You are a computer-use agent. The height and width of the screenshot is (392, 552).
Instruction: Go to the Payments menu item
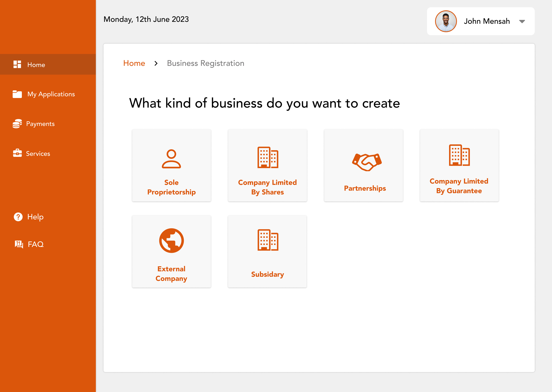point(40,124)
